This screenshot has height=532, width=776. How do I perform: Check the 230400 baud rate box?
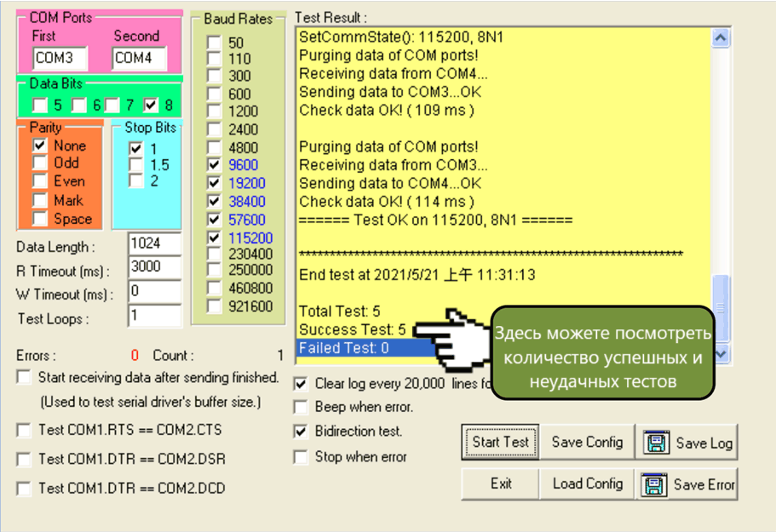tap(214, 254)
